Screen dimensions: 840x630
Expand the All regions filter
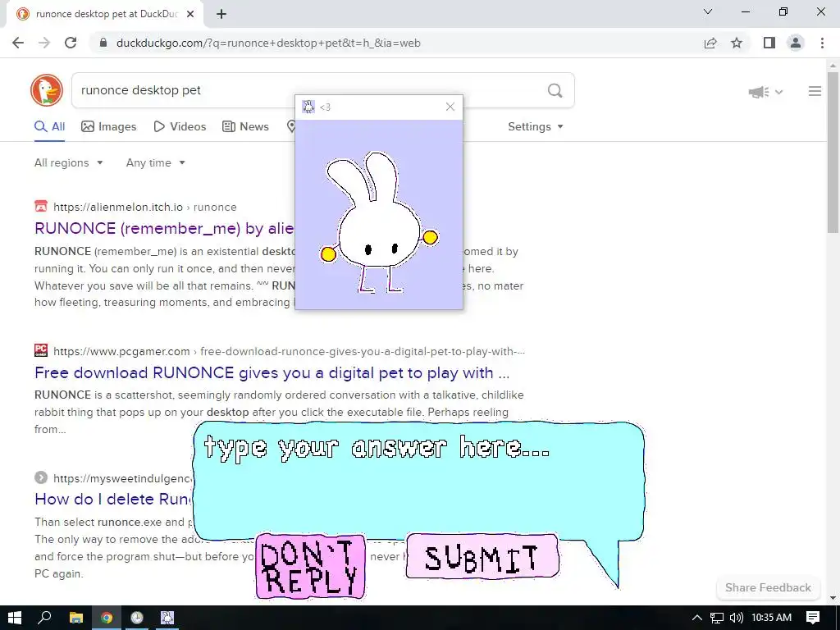point(68,163)
